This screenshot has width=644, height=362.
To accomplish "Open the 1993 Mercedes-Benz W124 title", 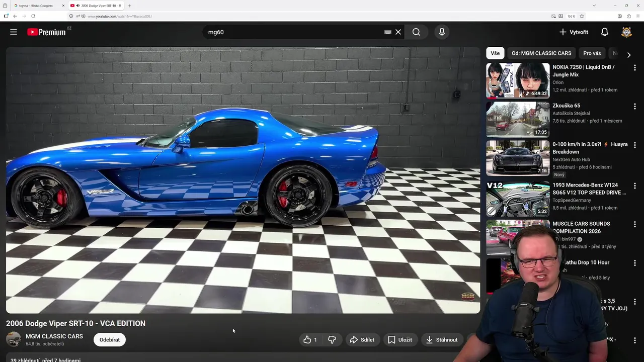I will pos(589,189).
